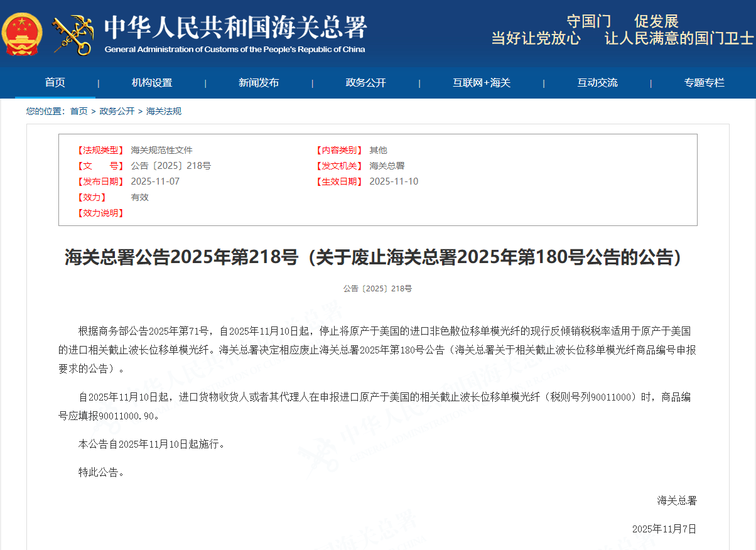Click 政务公开 breadcrumb link

(x=117, y=111)
